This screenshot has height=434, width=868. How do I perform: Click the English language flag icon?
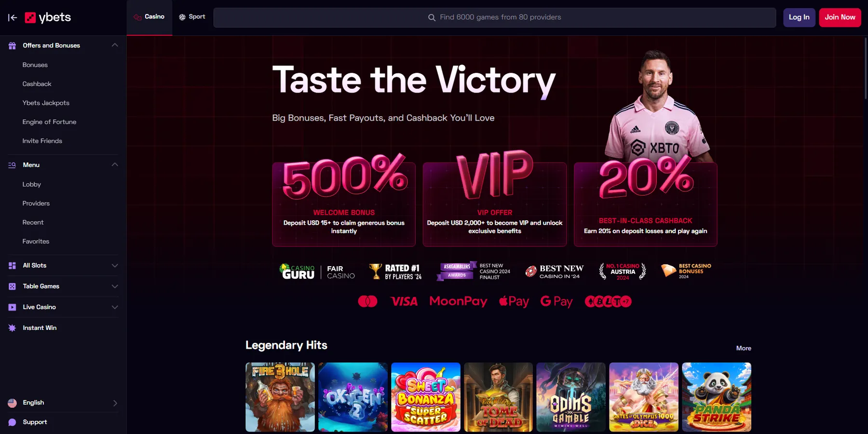click(13, 403)
